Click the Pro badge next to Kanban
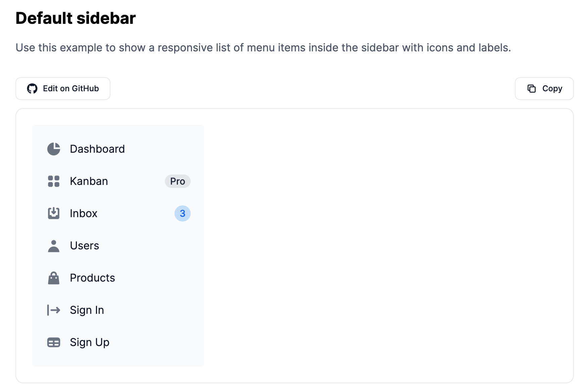The width and height of the screenshot is (588, 390). click(x=178, y=181)
